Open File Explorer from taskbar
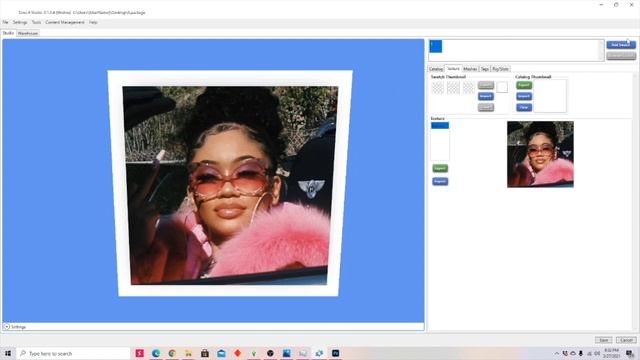The image size is (640, 360). [189, 353]
